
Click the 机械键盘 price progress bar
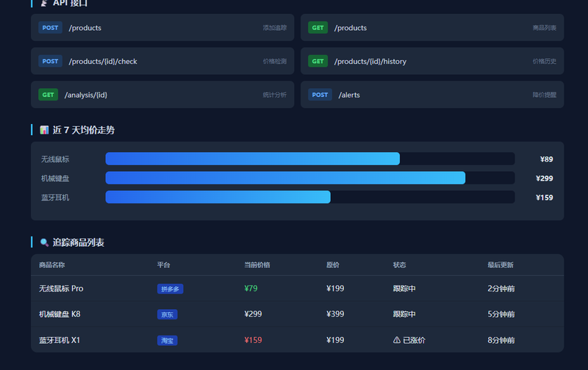click(310, 178)
